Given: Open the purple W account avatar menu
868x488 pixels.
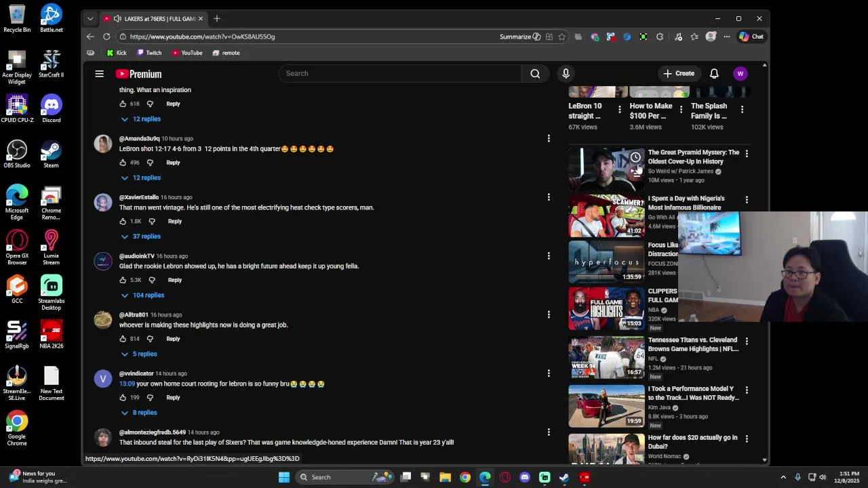Looking at the screenshot, I should point(741,73).
